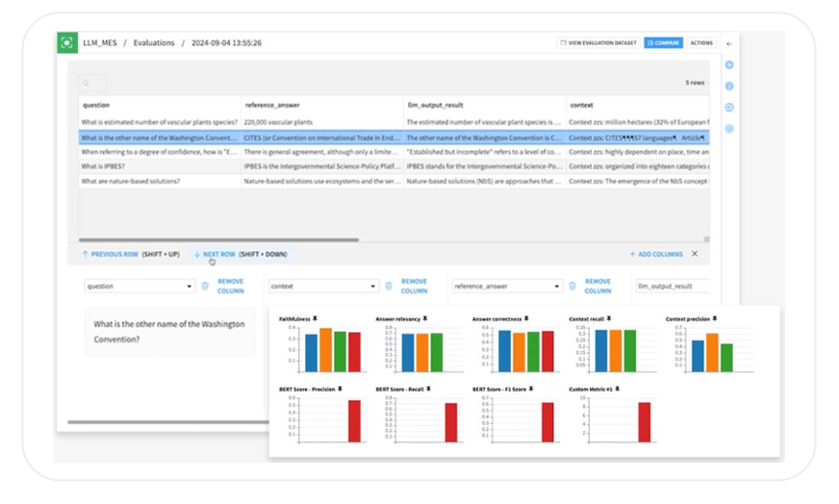Open the Actions menu

701,43
